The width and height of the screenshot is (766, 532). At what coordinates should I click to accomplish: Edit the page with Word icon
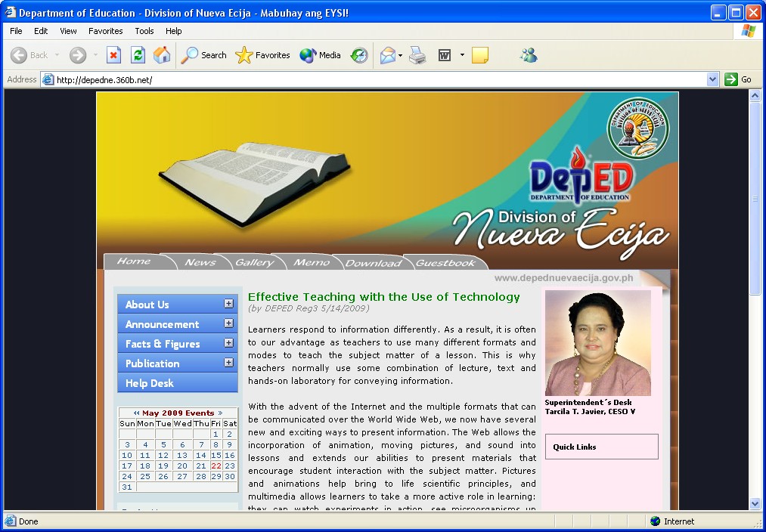(x=445, y=55)
